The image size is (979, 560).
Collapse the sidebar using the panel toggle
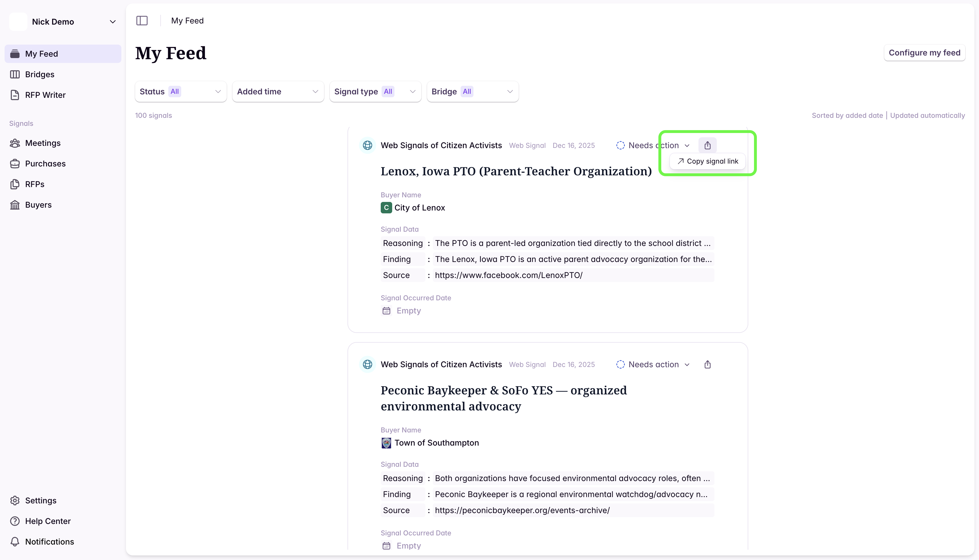(x=142, y=21)
